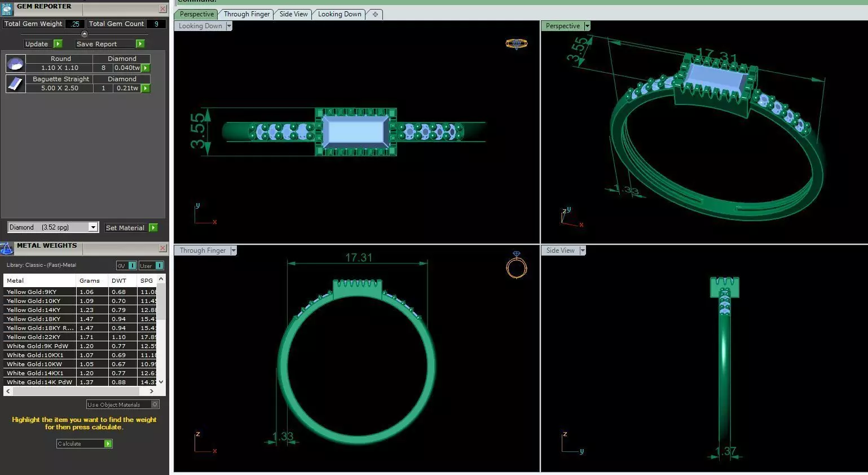Click the Looking Down viewport title label
868x475 pixels.
200,26
